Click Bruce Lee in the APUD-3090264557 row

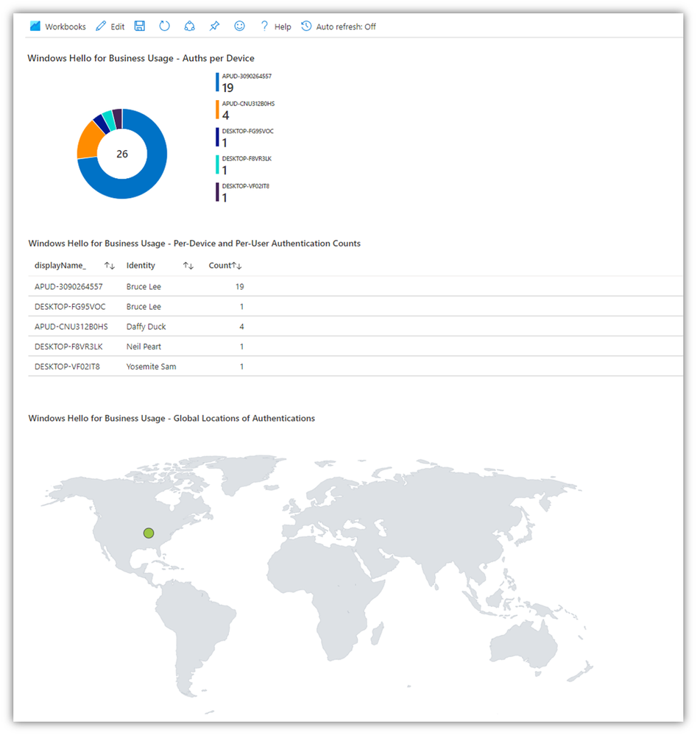pos(144,286)
